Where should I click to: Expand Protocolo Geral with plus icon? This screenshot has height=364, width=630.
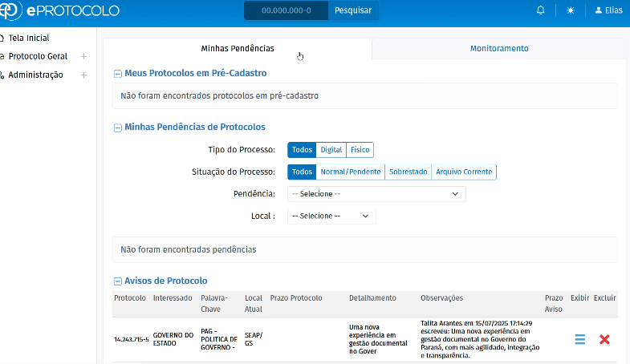click(x=83, y=56)
